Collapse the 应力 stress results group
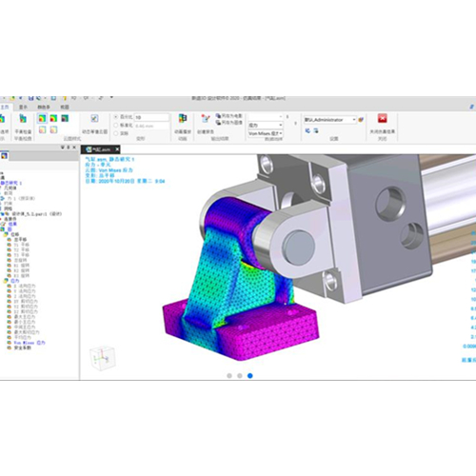 coord(6,281)
